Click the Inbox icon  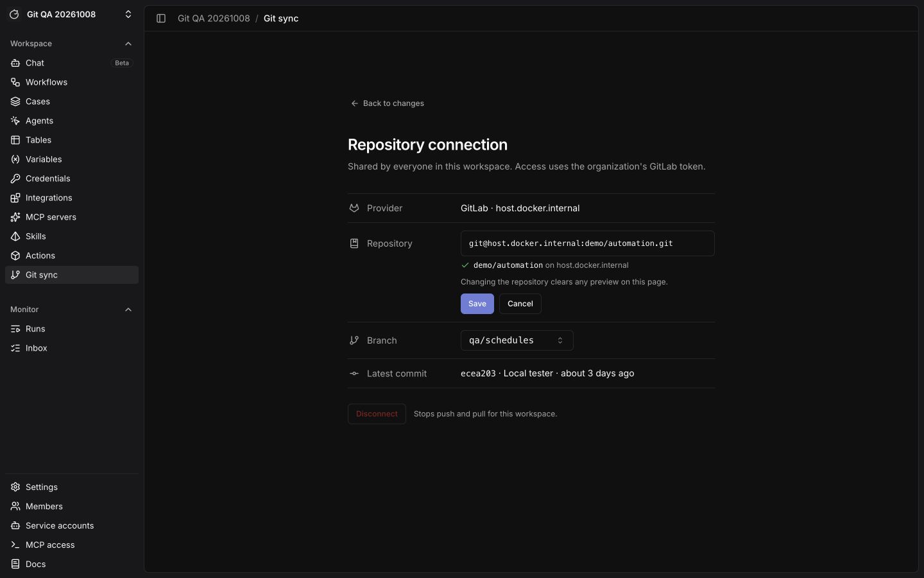(15, 348)
